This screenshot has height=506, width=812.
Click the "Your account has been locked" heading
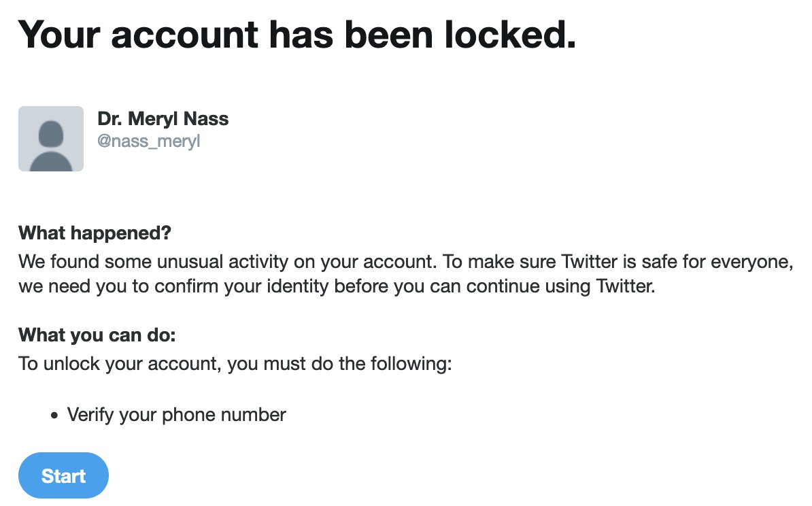pyautogui.click(x=297, y=35)
